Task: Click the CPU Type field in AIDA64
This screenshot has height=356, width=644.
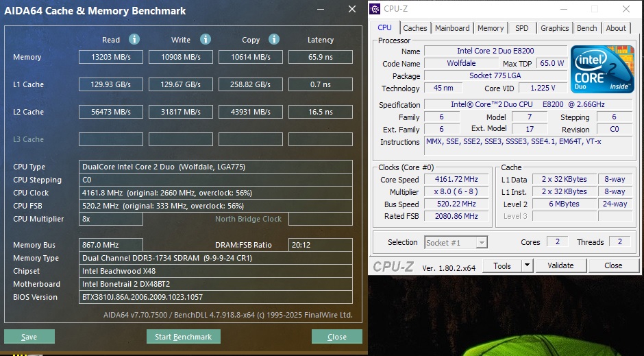Action: [216, 167]
